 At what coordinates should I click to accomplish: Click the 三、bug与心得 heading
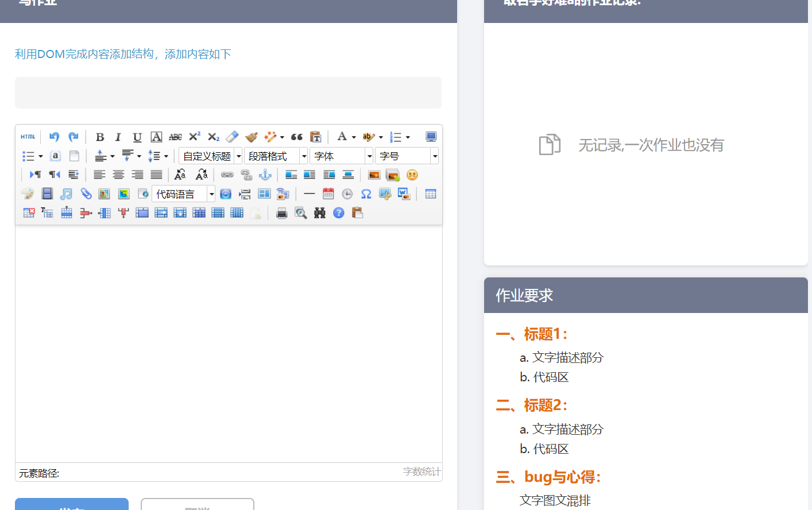pos(548,477)
